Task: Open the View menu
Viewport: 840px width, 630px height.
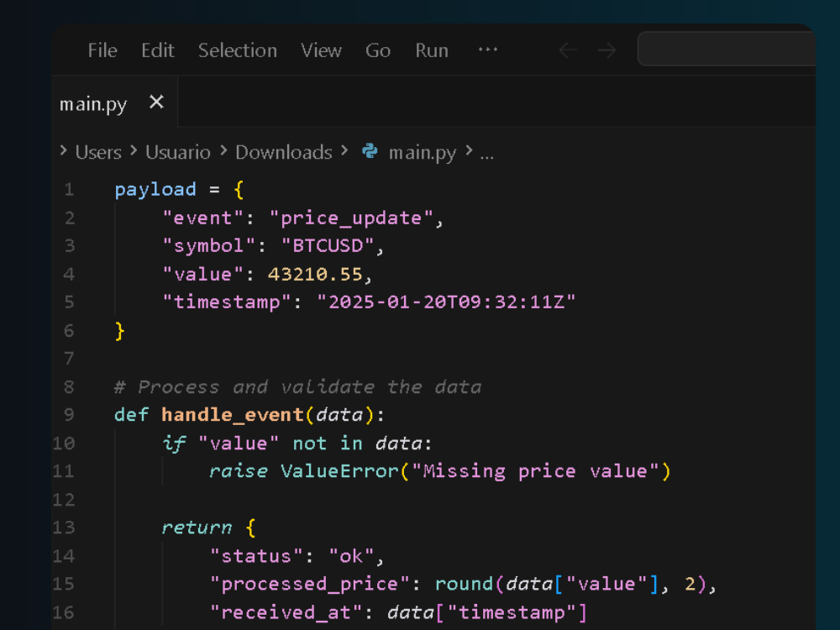Action: pyautogui.click(x=321, y=50)
